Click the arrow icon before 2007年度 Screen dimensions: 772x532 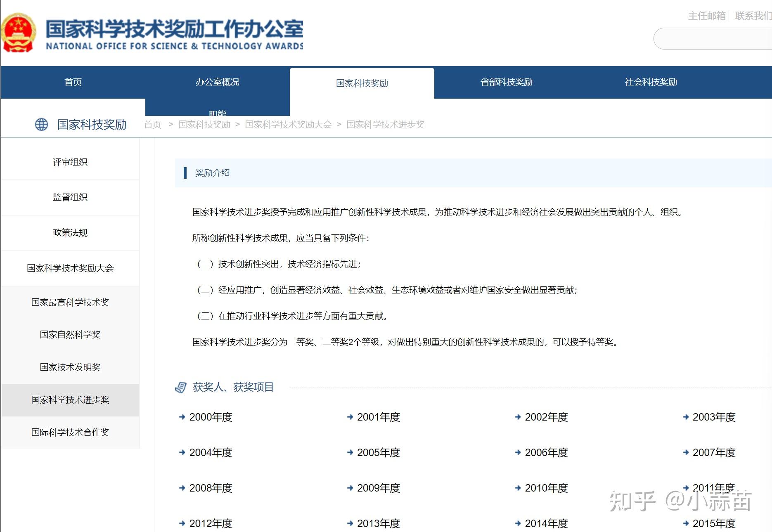click(x=685, y=452)
